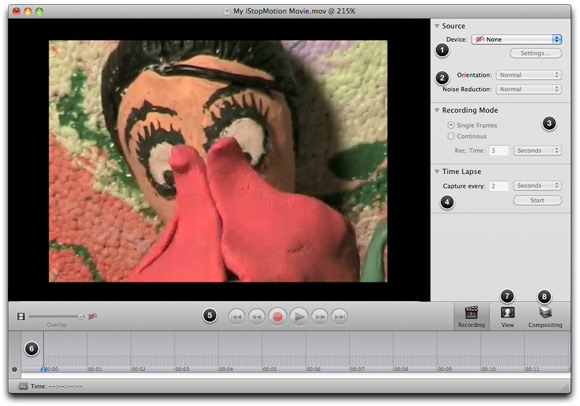
Task: Jump to the last frame button
Action: [340, 317]
